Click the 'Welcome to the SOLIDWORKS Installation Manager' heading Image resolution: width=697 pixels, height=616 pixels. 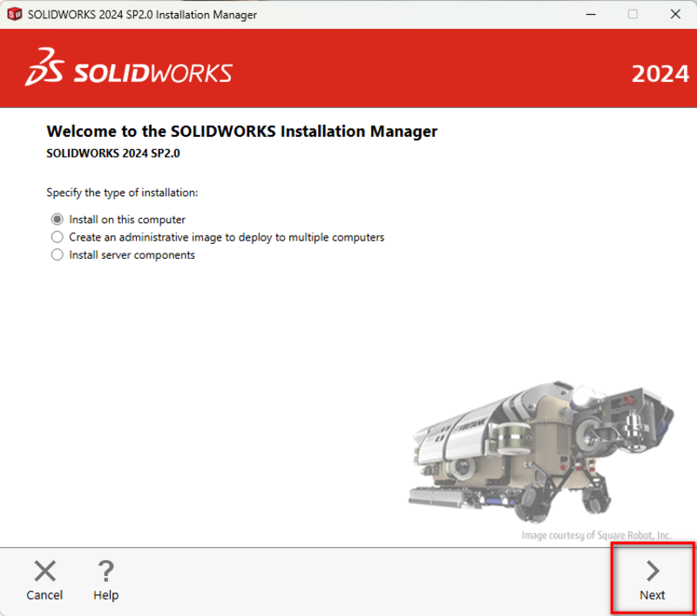[x=242, y=132]
